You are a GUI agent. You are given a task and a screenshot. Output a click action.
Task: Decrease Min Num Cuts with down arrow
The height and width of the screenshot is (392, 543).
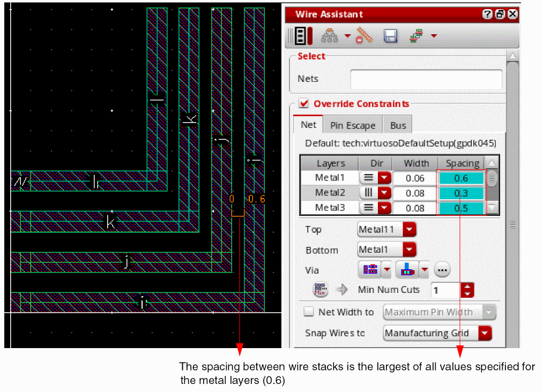click(467, 294)
